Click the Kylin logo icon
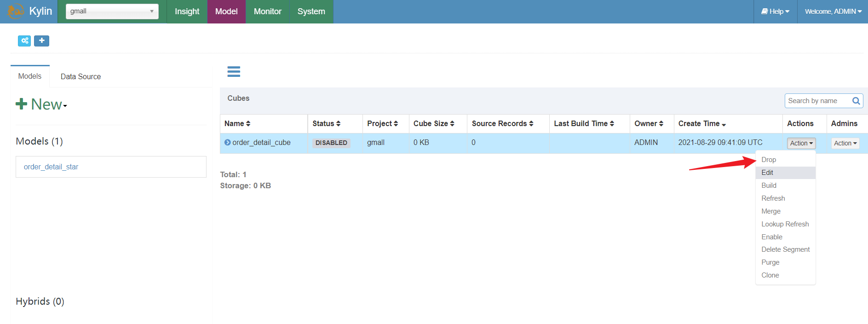This screenshot has width=868, height=324. pos(15,11)
